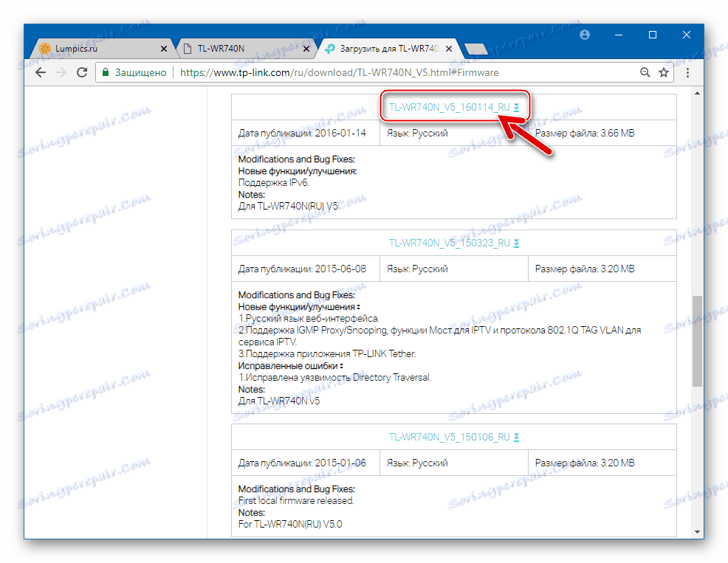Minimize the Chrome window

click(619, 35)
